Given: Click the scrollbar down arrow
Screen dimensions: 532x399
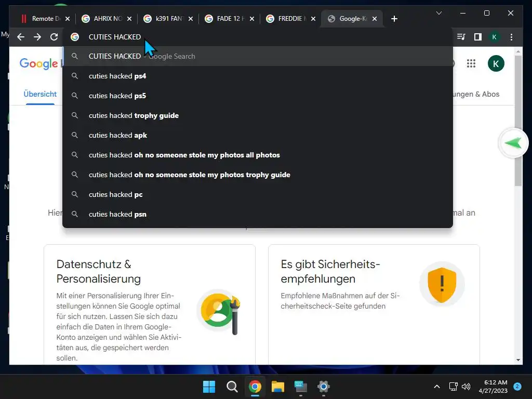Looking at the screenshot, I should [518, 360].
